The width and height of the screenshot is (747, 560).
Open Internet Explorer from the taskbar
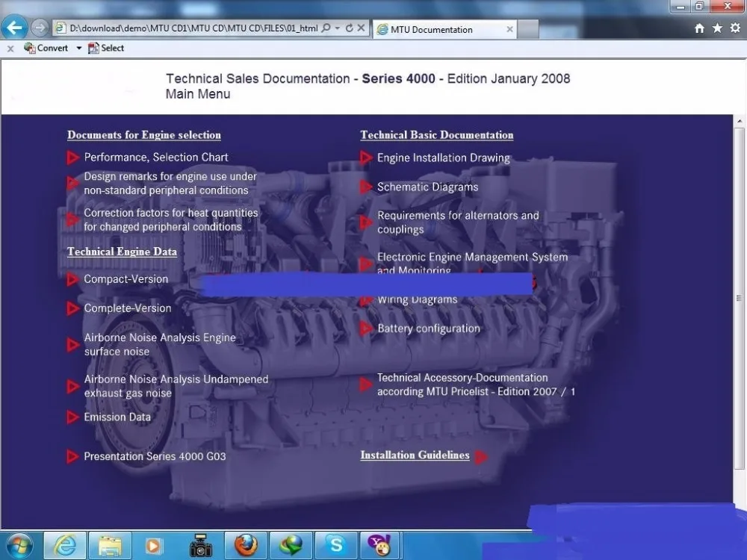pyautogui.click(x=65, y=545)
